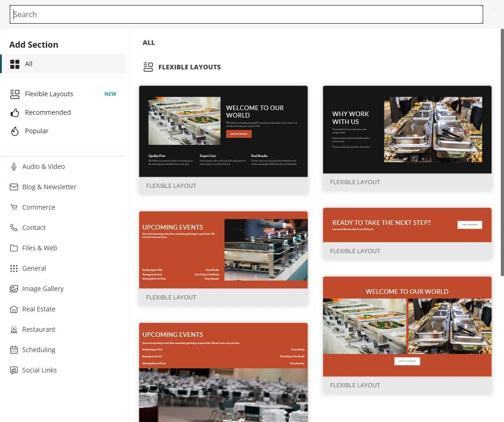Close the Add Section dialog
The width and height of the screenshot is (504, 422).
pos(494,14)
